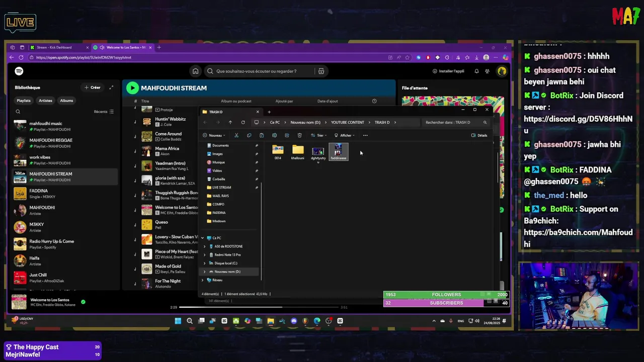Click the Share icon in Explorer toolbar
The height and width of the screenshot is (362, 644).
pyautogui.click(x=287, y=135)
